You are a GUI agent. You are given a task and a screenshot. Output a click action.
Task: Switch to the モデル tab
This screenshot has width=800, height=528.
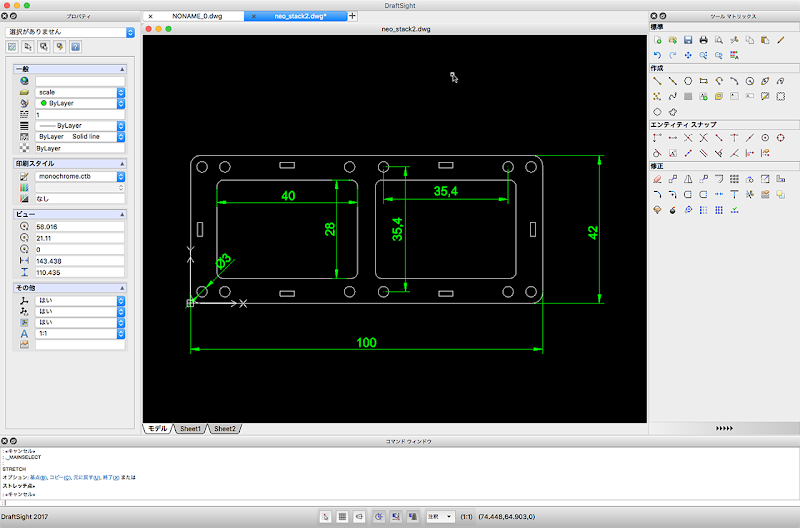pos(158,429)
